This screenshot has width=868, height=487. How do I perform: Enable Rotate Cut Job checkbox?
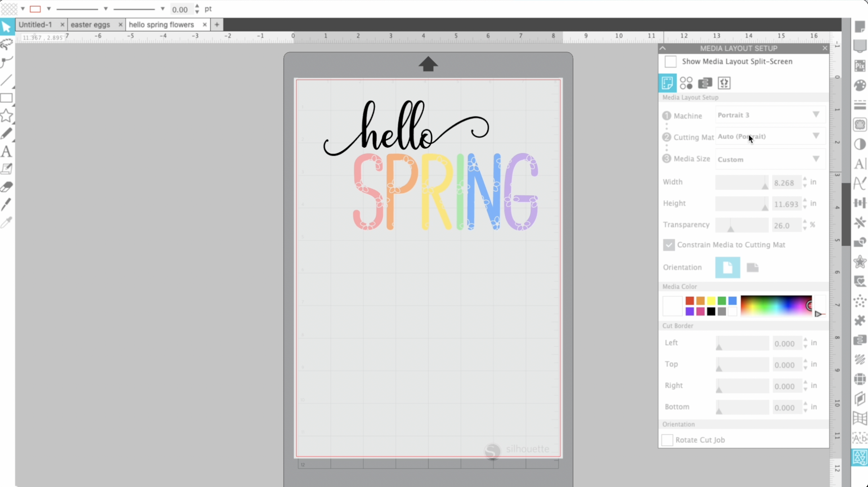[667, 440]
